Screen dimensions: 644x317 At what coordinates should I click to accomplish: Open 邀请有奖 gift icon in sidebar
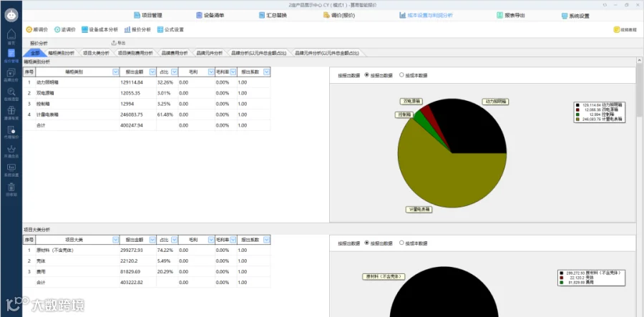pos(11,112)
